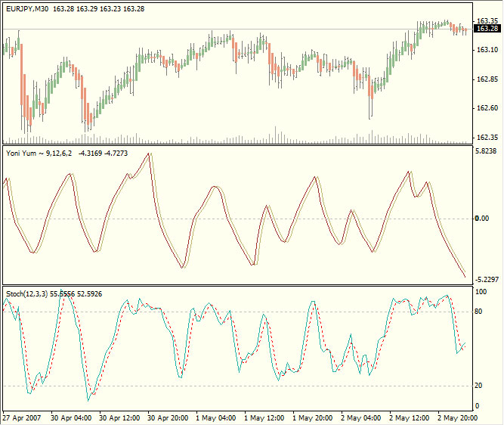
Task: Click the 2 May 20:00 time label
Action: tap(458, 418)
